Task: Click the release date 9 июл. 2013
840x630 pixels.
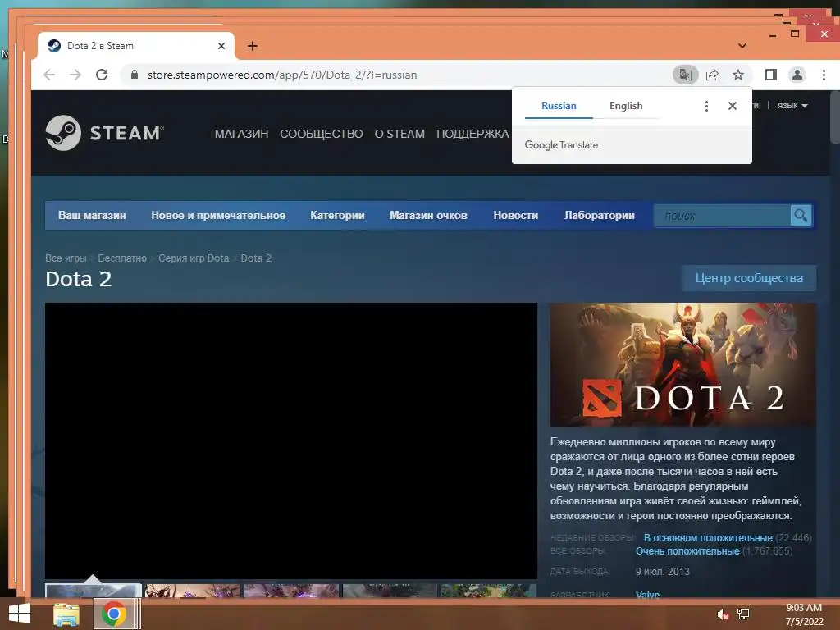Action: tap(663, 572)
